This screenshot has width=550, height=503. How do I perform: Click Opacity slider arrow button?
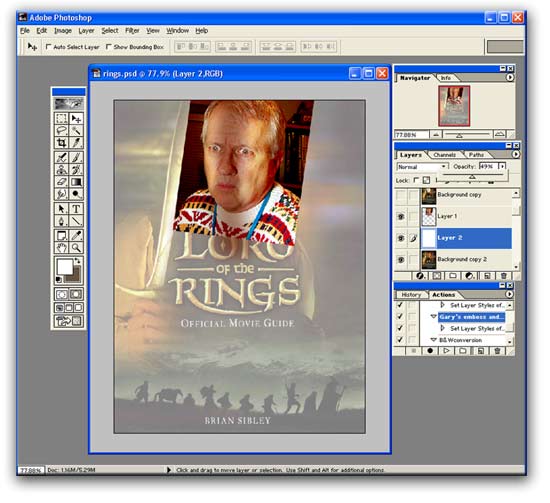[x=502, y=166]
